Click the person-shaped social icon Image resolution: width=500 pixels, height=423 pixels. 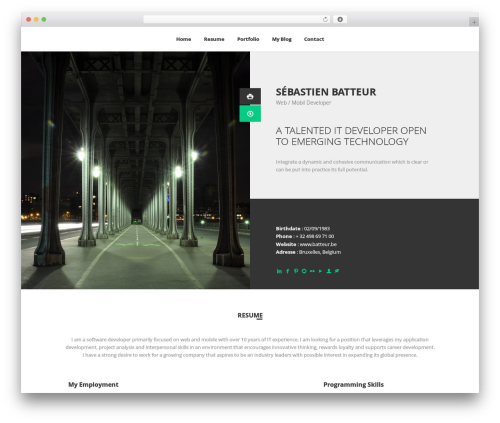pos(329,271)
